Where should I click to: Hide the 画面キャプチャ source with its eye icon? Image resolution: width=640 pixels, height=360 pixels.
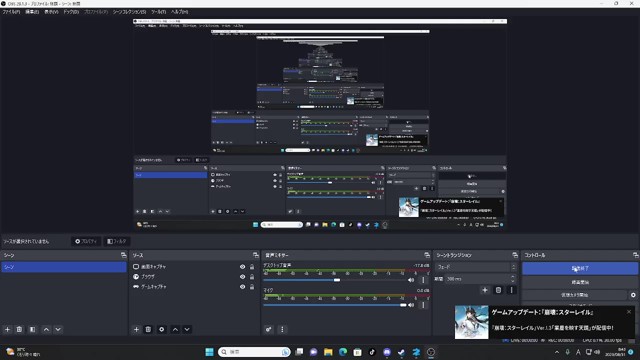(x=242, y=267)
